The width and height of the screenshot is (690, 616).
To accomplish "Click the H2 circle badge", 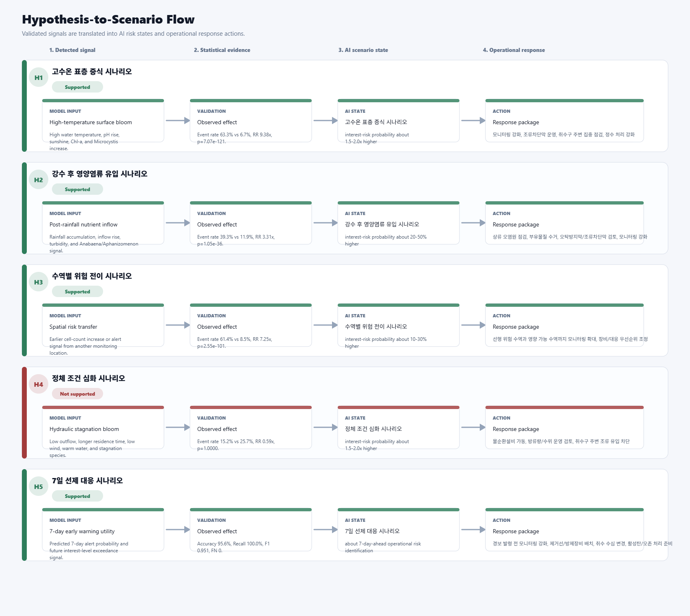I will click(x=39, y=180).
